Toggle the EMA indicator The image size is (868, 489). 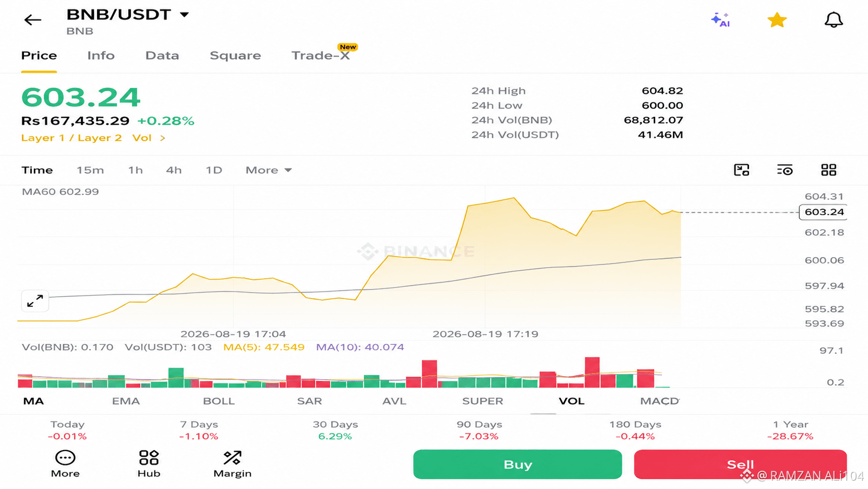126,401
